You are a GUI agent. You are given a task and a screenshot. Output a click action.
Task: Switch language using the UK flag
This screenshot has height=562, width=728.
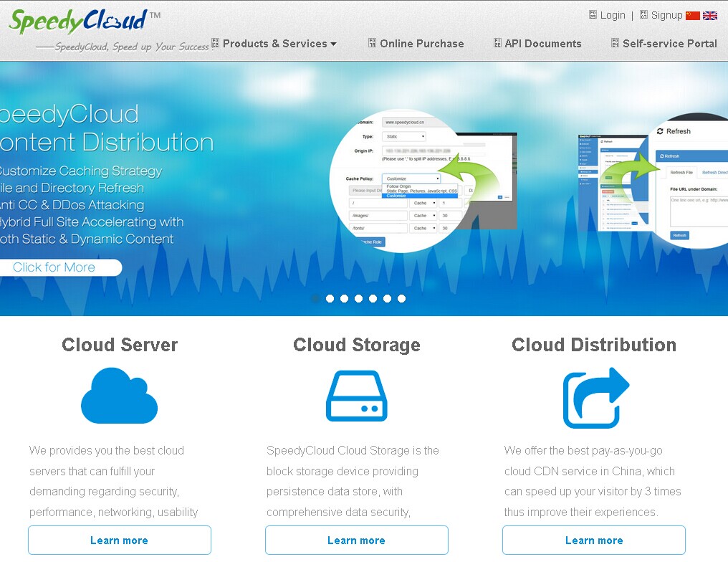click(x=710, y=16)
